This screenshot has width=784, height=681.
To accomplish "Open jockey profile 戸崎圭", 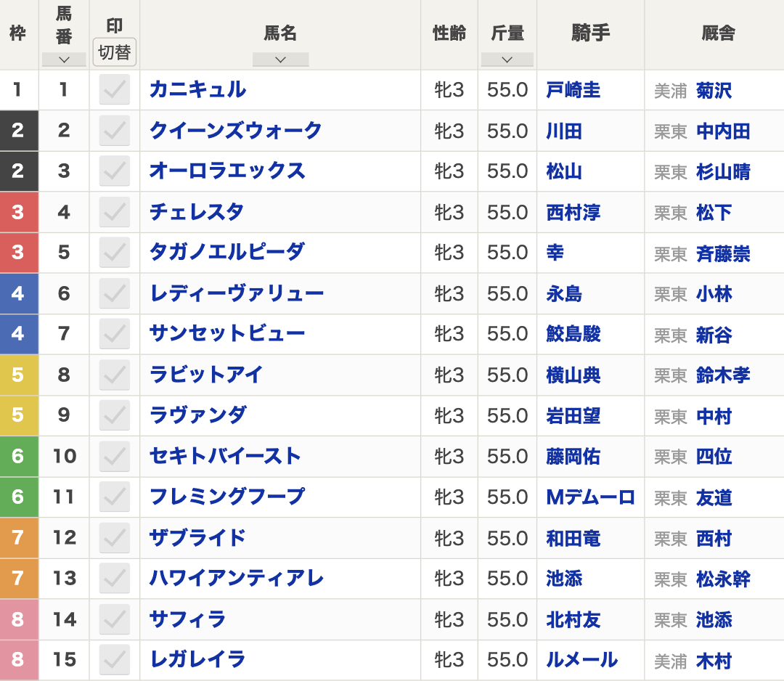I will pyautogui.click(x=573, y=91).
